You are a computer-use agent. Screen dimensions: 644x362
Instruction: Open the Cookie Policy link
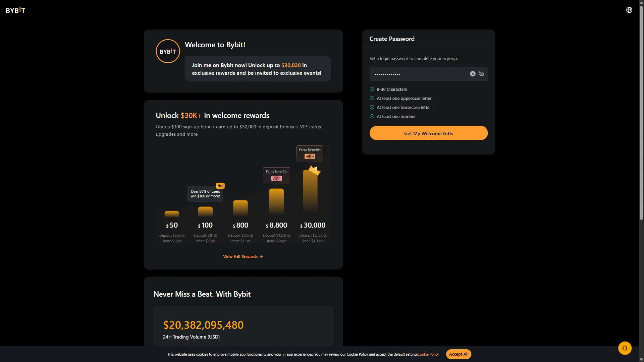[428, 354]
